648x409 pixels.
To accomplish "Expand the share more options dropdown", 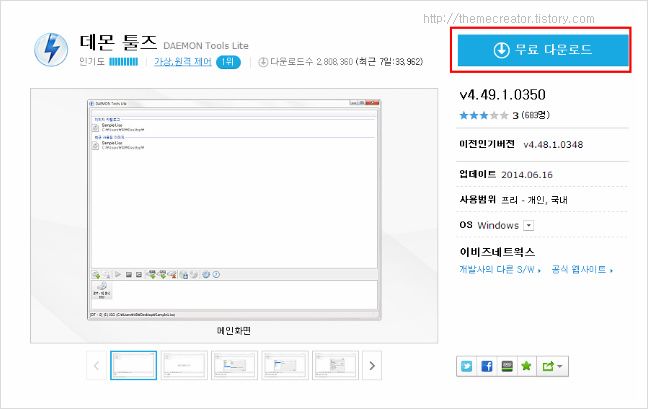I will pyautogui.click(x=552, y=366).
